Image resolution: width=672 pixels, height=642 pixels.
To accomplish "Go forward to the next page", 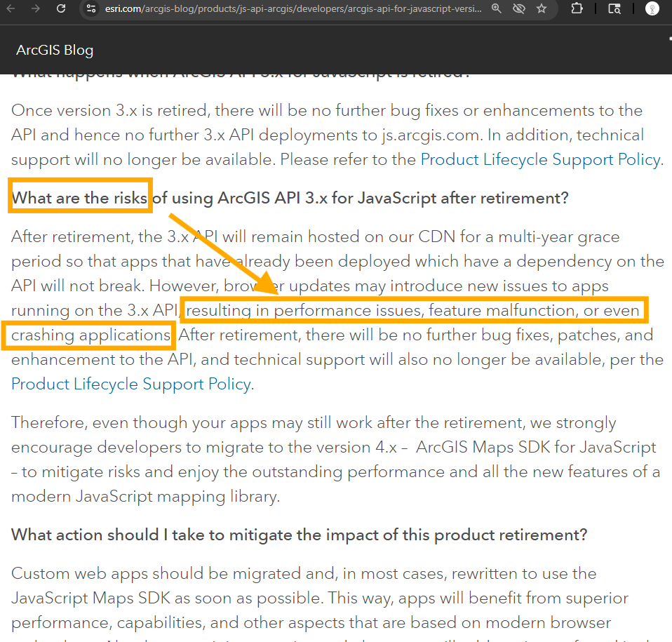I will click(x=36, y=8).
